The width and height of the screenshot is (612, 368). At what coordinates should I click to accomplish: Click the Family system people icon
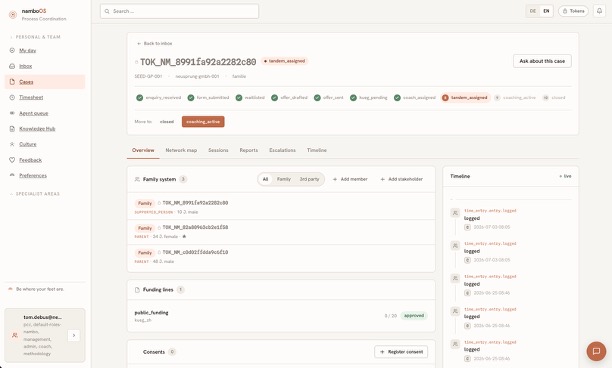coord(137,179)
